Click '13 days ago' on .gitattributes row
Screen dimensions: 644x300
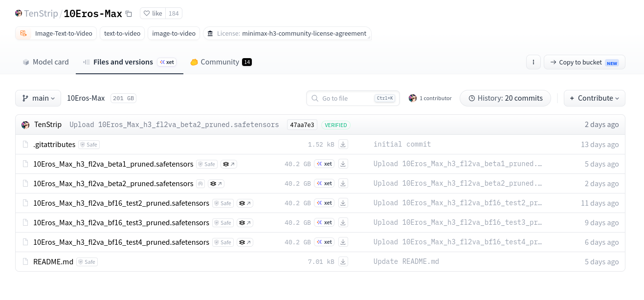pos(600,145)
